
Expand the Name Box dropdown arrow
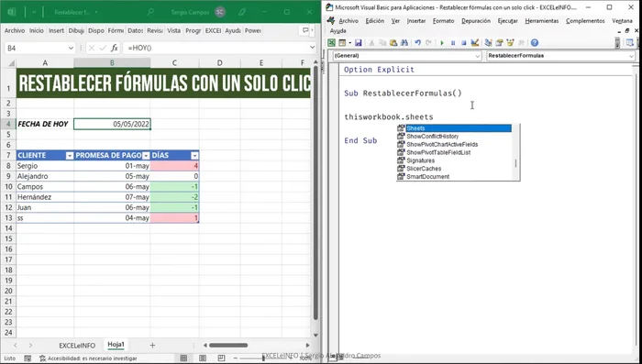(71, 48)
